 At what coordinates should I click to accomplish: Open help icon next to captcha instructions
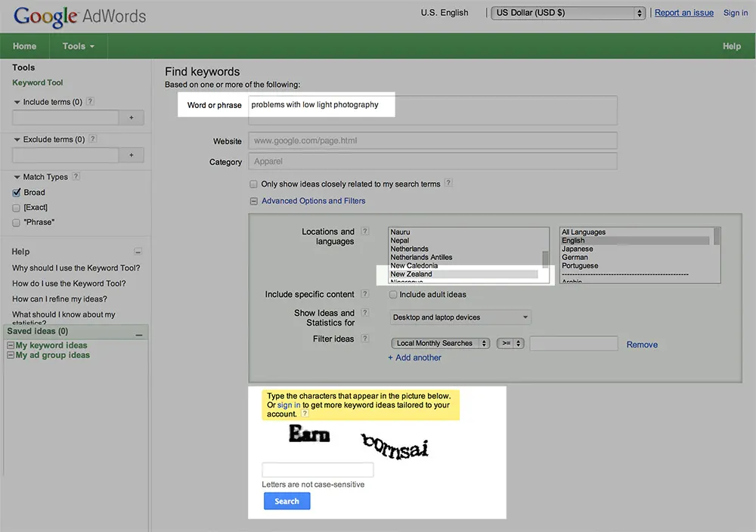pyautogui.click(x=305, y=413)
